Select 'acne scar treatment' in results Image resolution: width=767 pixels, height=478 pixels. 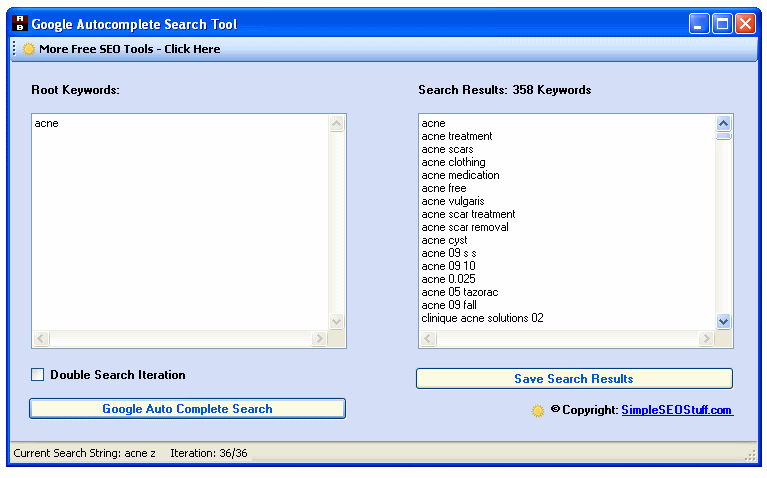468,214
